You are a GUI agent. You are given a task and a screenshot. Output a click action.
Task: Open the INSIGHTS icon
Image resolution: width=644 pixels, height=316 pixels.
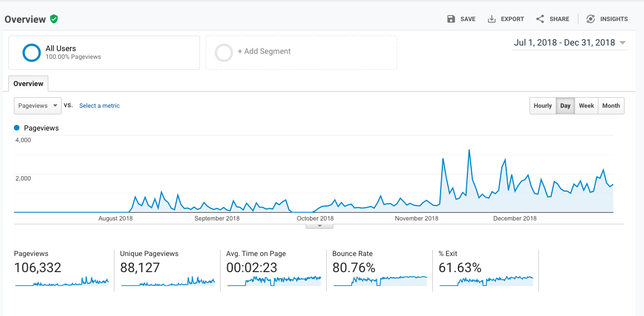[591, 19]
